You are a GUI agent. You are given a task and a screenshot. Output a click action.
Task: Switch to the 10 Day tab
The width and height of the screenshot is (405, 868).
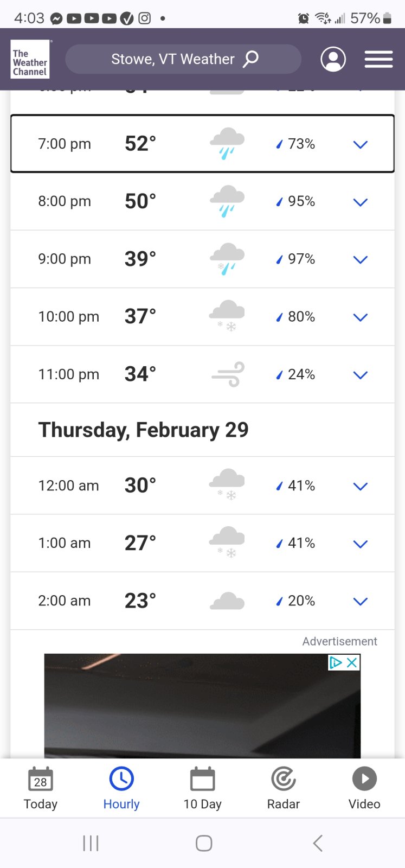click(x=202, y=788)
